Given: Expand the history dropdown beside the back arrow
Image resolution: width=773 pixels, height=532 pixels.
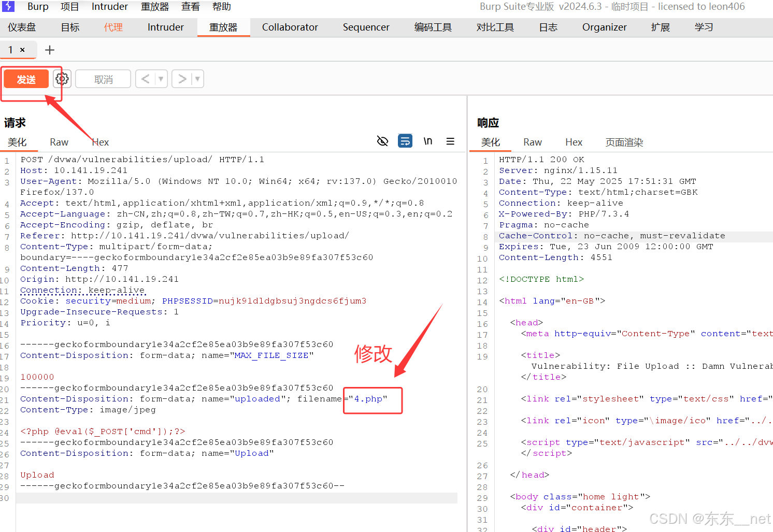Looking at the screenshot, I should (x=161, y=79).
